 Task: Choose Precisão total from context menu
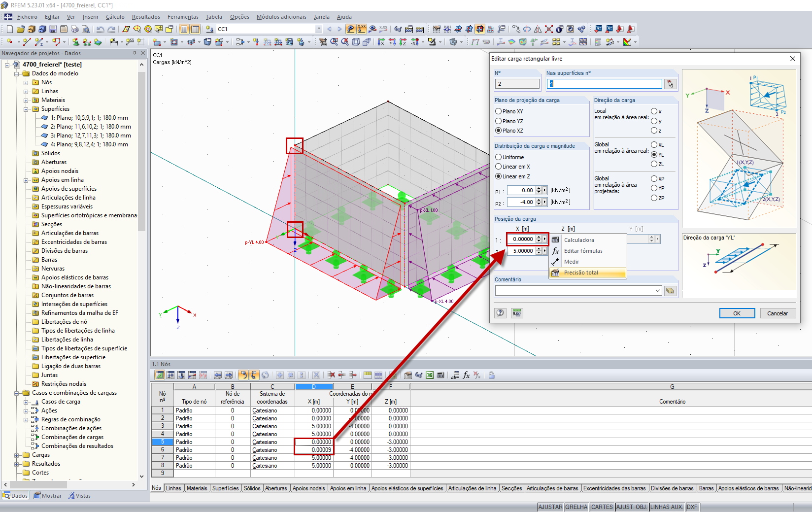pos(588,273)
